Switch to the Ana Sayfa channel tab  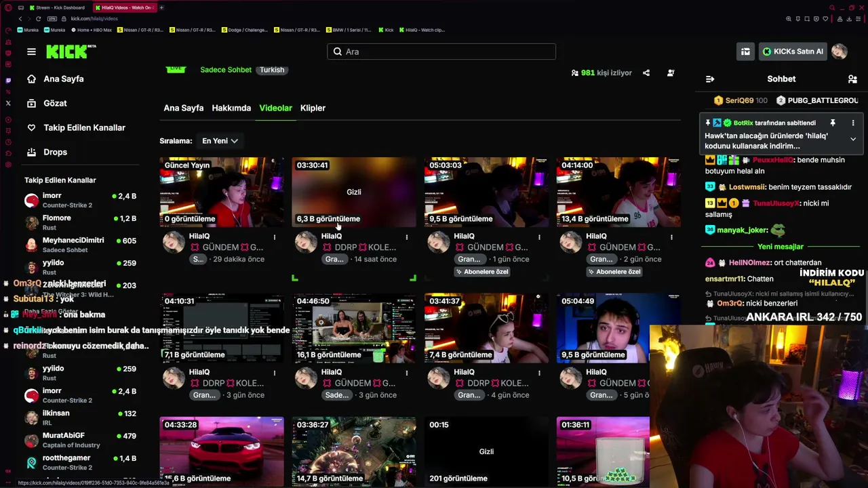183,108
